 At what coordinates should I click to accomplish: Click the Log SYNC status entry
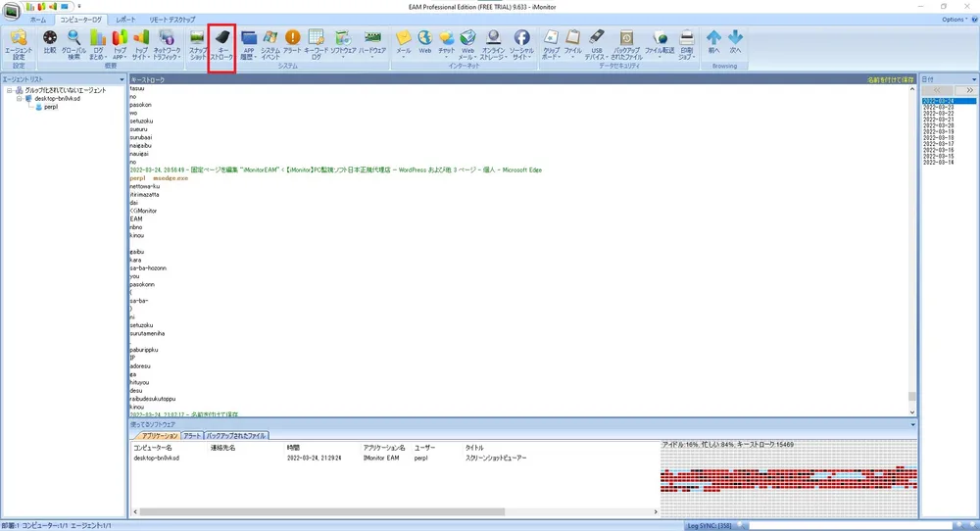[x=710, y=526]
